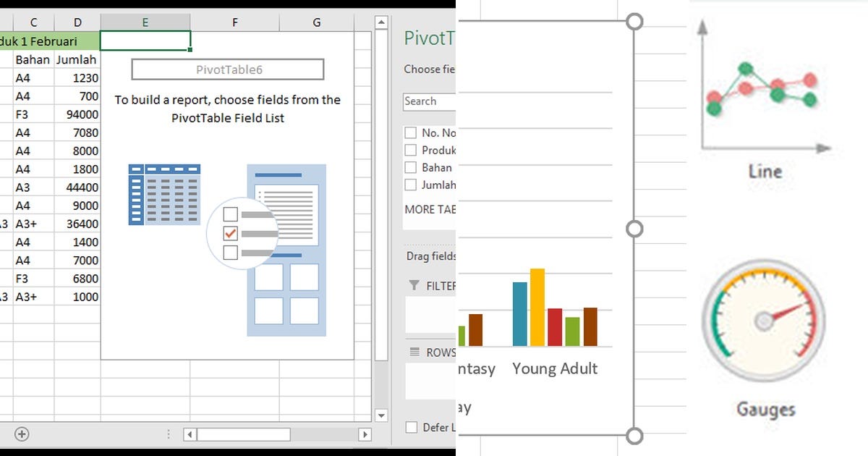The width and height of the screenshot is (868, 456).
Task: Click the FILTERS funnel icon
Action: pyautogui.click(x=415, y=284)
